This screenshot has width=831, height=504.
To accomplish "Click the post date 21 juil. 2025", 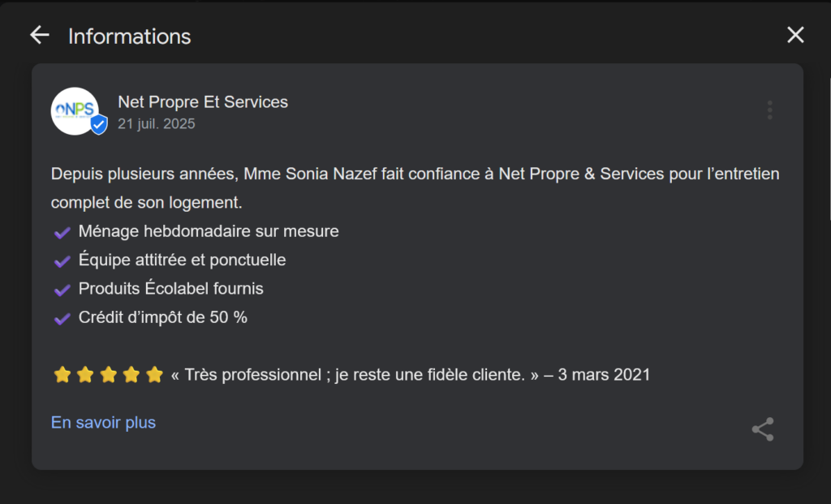I will (157, 123).
